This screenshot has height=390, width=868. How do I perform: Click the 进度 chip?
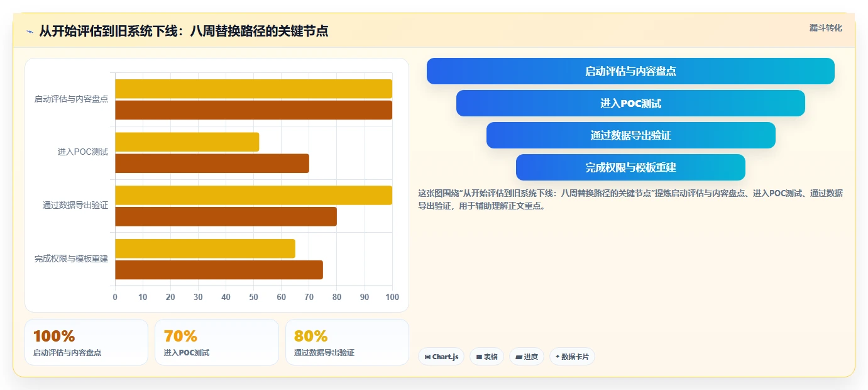tap(527, 357)
